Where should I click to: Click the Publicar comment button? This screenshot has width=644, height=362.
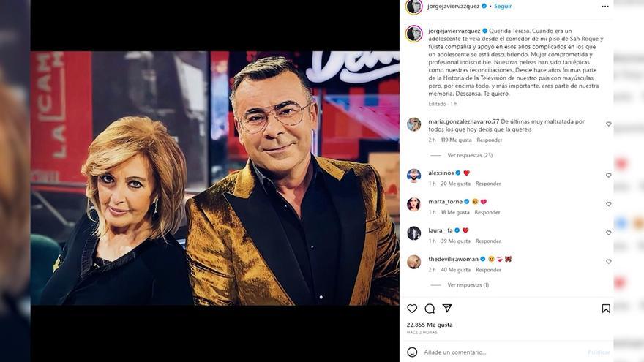599,352
